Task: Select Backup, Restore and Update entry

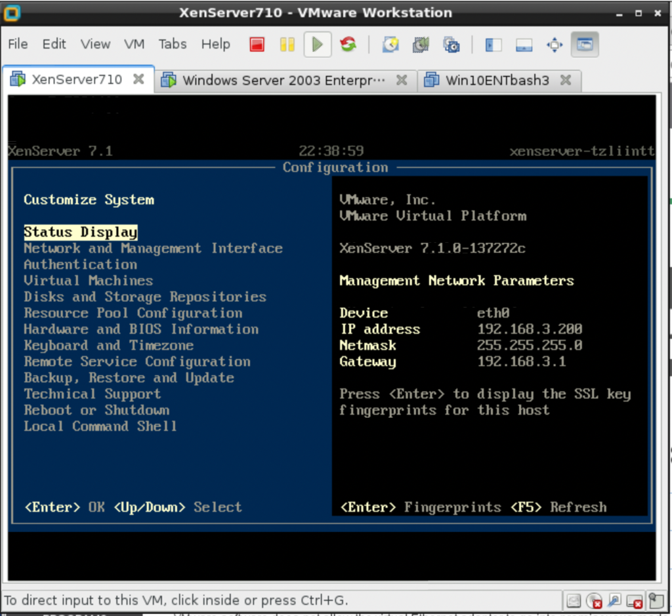Action: coord(129,378)
